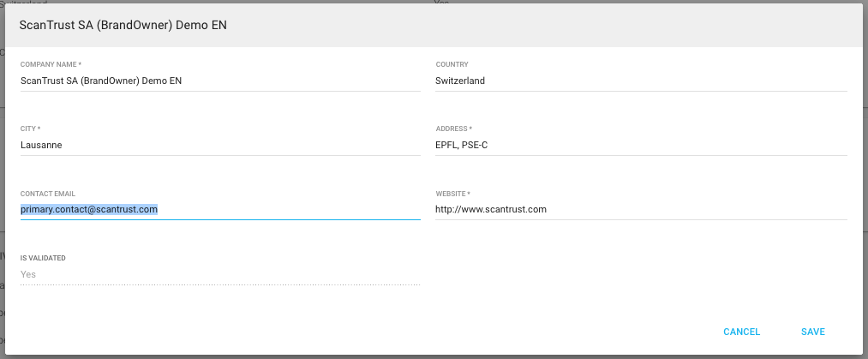Click blank header area right of the title
Image resolution: width=868 pixels, height=359 pixels.
557,26
